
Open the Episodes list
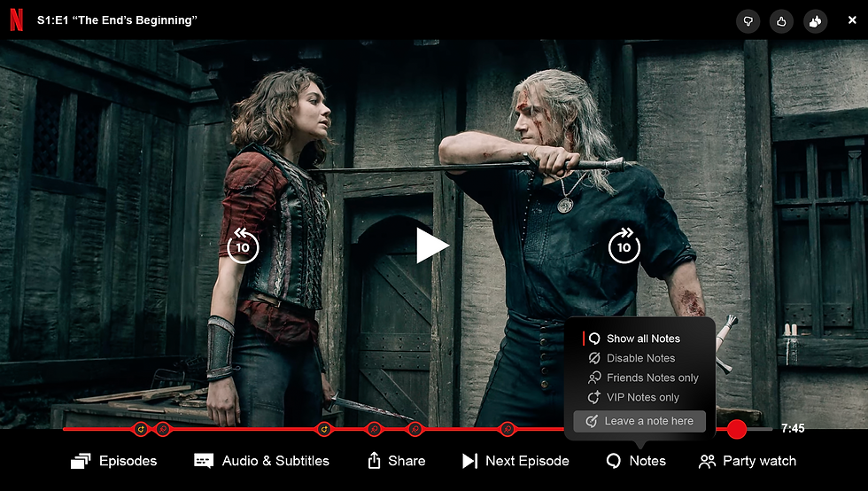tap(114, 461)
